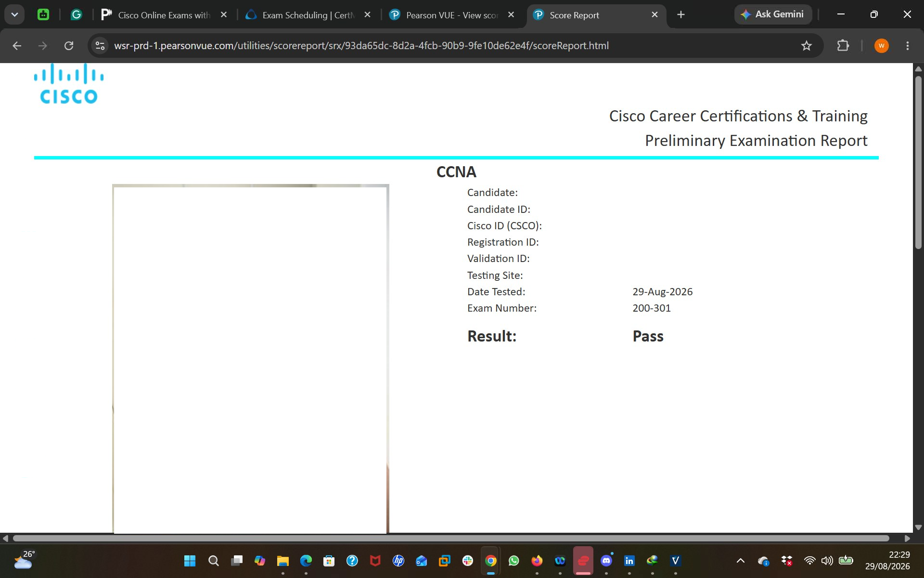Open the Extensions puzzle icon

[x=843, y=46]
